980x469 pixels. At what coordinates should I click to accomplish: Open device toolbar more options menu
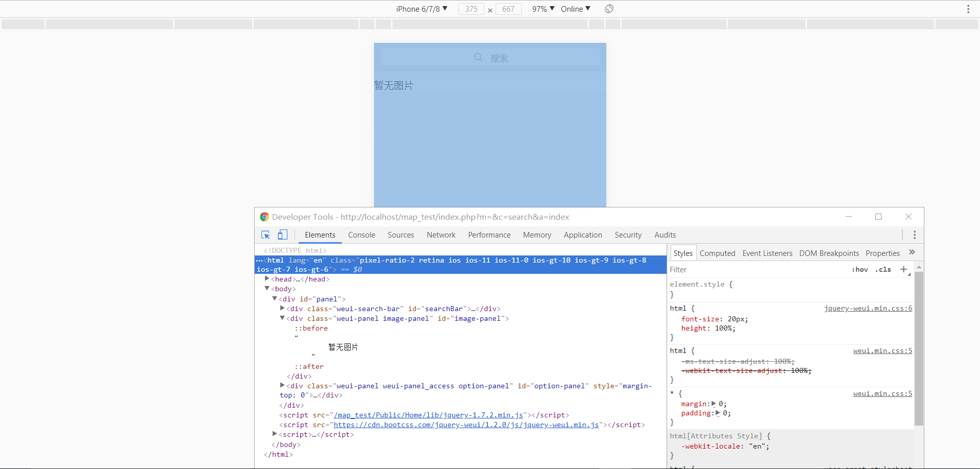point(968,9)
